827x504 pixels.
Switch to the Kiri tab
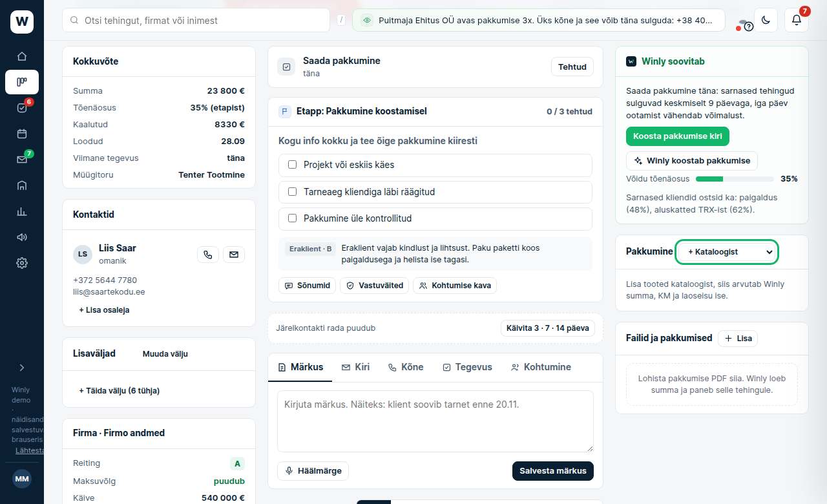click(x=355, y=367)
